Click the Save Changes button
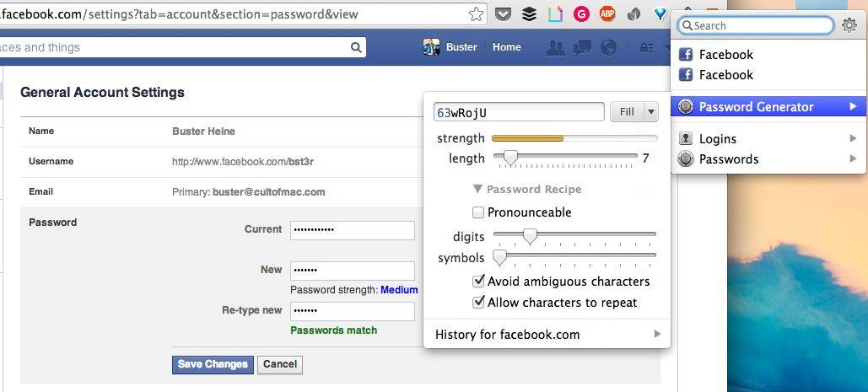 coord(213,364)
